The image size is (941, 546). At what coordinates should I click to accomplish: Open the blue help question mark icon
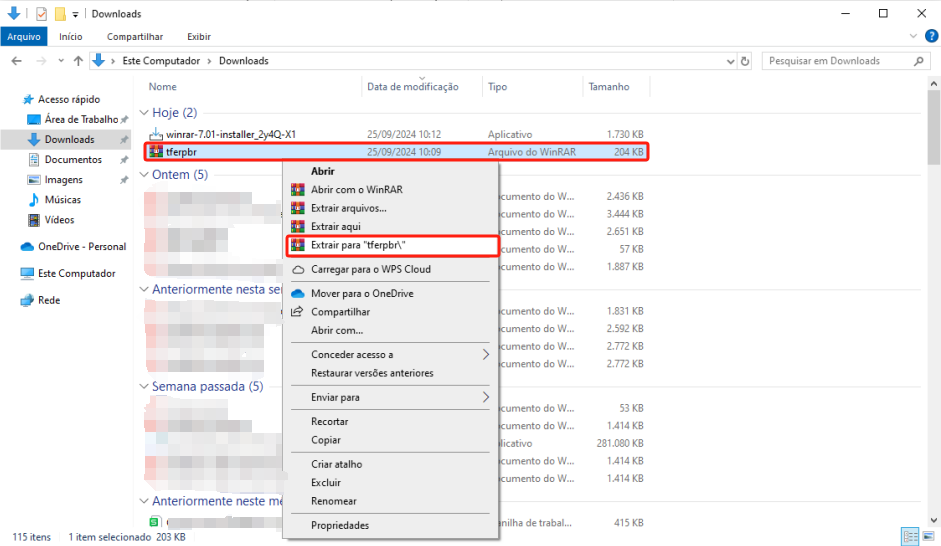click(931, 36)
